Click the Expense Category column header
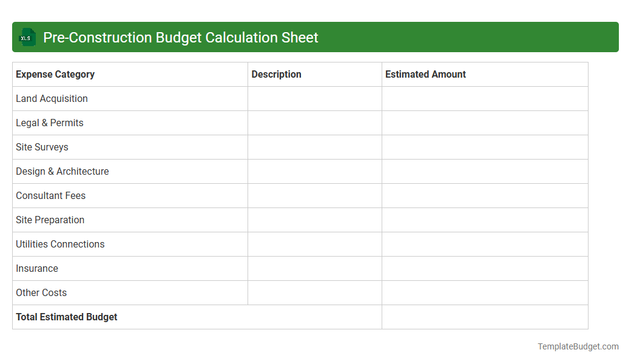Screen dimensions: 631x364 tap(55, 74)
